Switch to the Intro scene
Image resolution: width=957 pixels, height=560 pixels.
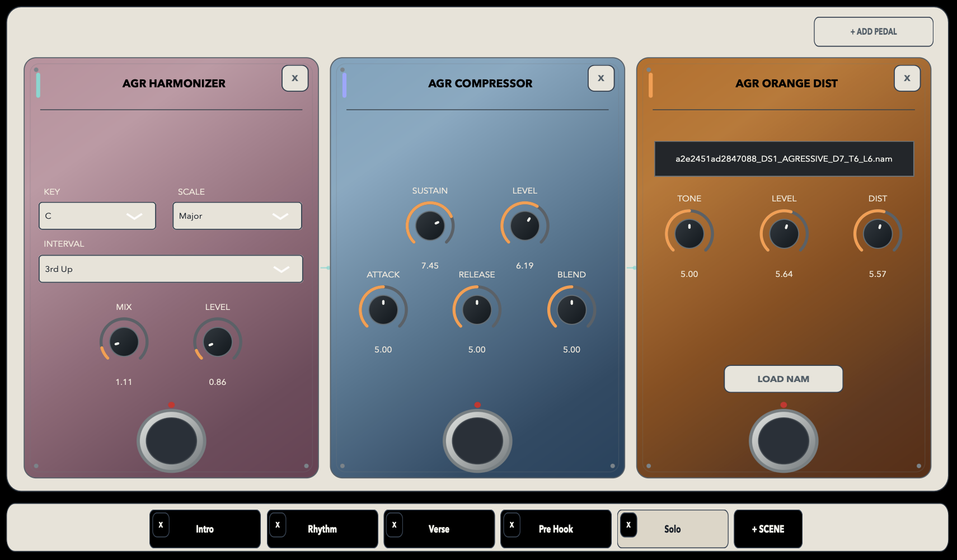pos(205,529)
